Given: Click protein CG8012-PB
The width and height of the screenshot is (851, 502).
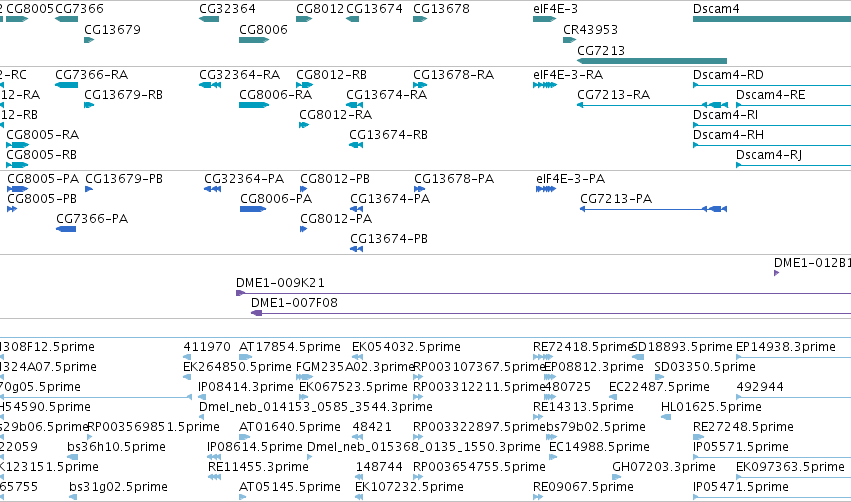Looking at the screenshot, I should click(x=335, y=179).
